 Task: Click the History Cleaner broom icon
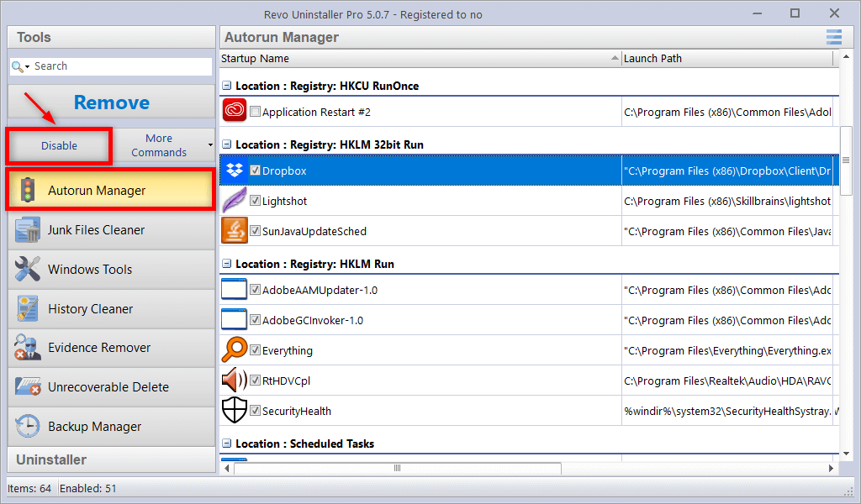tap(28, 309)
